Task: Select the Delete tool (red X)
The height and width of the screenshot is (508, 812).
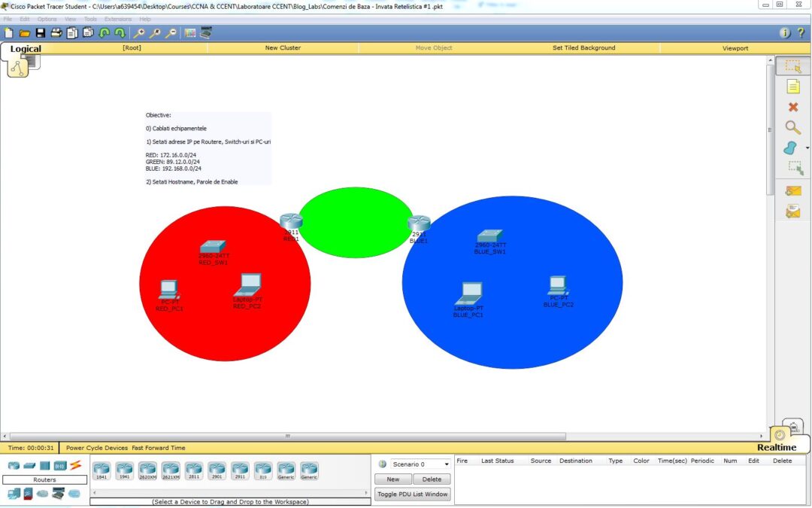Action: click(x=792, y=107)
